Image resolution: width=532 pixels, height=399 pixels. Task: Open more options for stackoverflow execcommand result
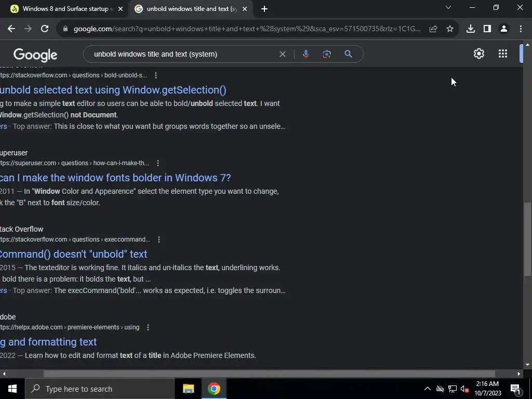coord(159,240)
